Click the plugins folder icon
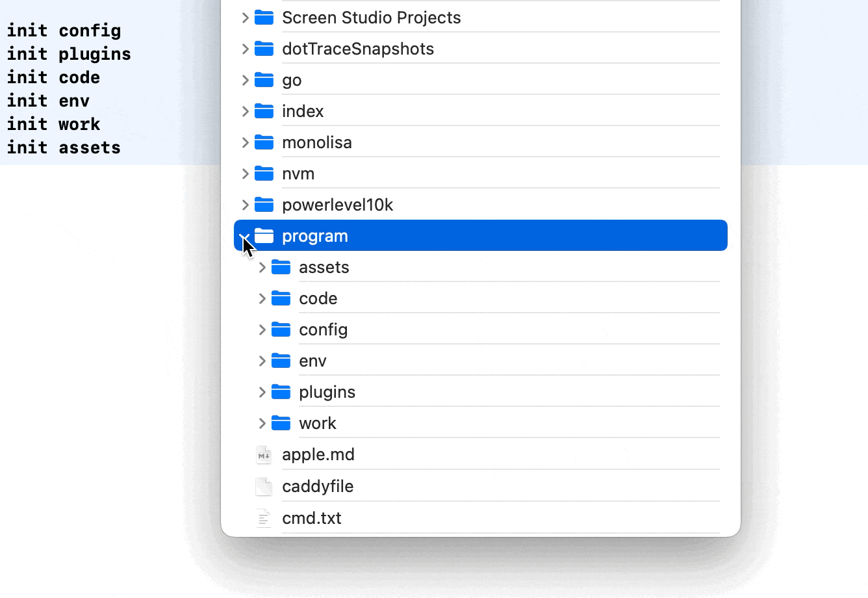 [281, 392]
